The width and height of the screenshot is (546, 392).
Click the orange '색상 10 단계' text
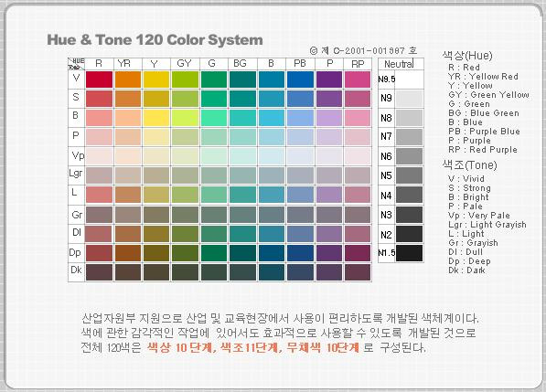(x=179, y=347)
